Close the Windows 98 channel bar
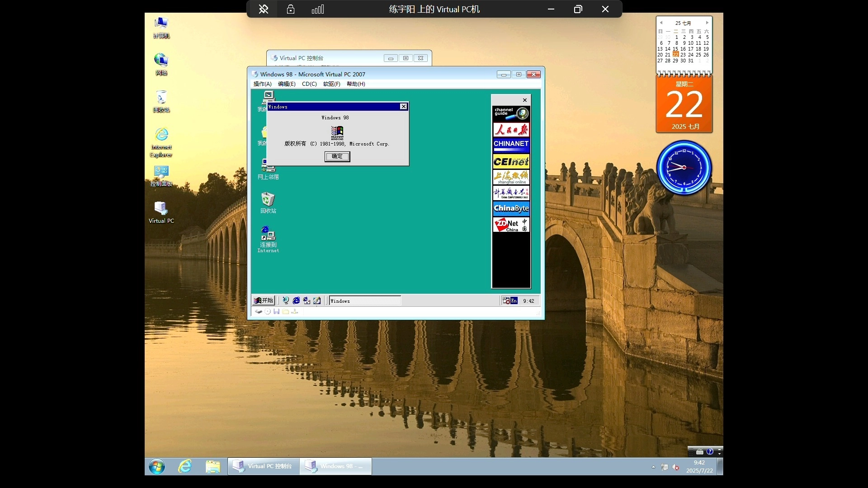Screen dimensions: 868x488 point(524,100)
